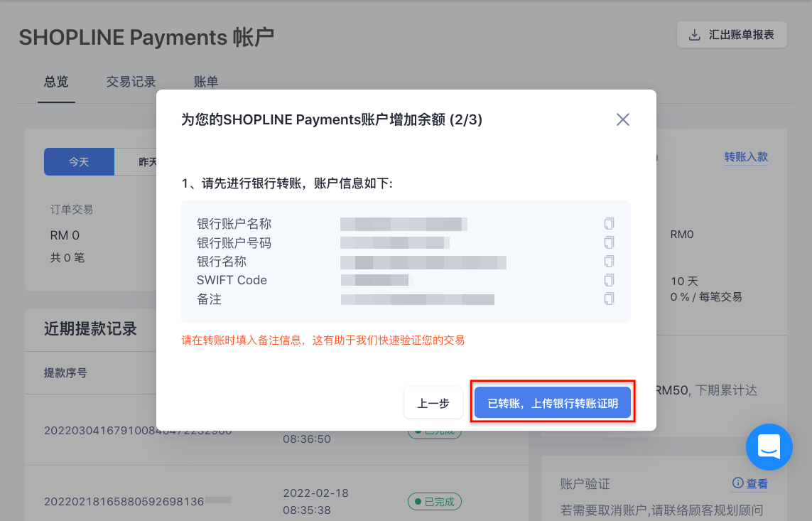
Task: Click the blurred 银行账户名称 value
Action: (x=404, y=224)
